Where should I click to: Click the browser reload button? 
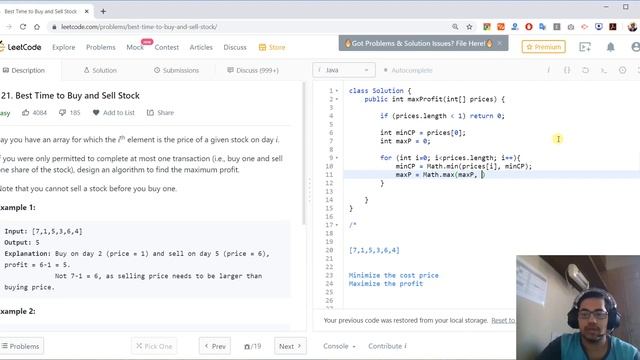coord(23,27)
